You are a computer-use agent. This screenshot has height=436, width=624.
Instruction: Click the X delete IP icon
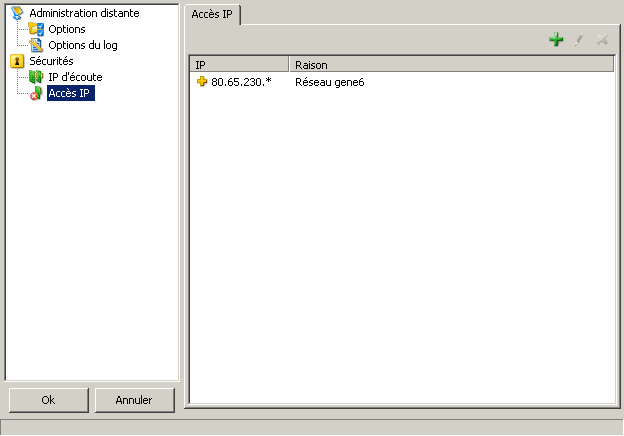click(602, 39)
